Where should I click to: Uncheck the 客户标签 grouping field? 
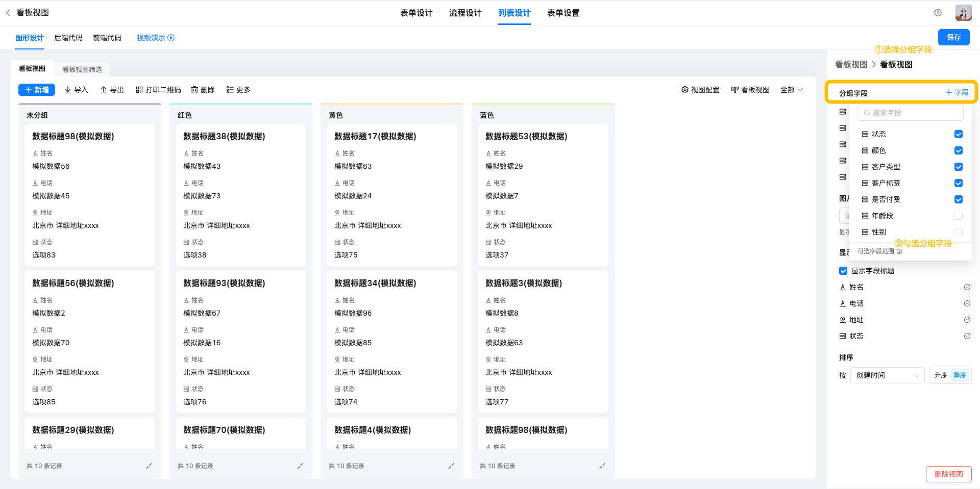(x=959, y=183)
